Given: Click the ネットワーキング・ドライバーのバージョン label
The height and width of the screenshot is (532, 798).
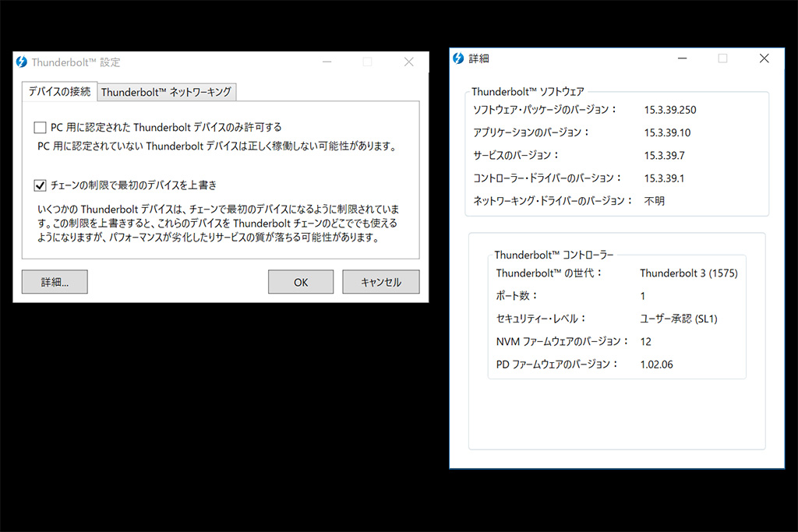Looking at the screenshot, I should (x=553, y=201).
